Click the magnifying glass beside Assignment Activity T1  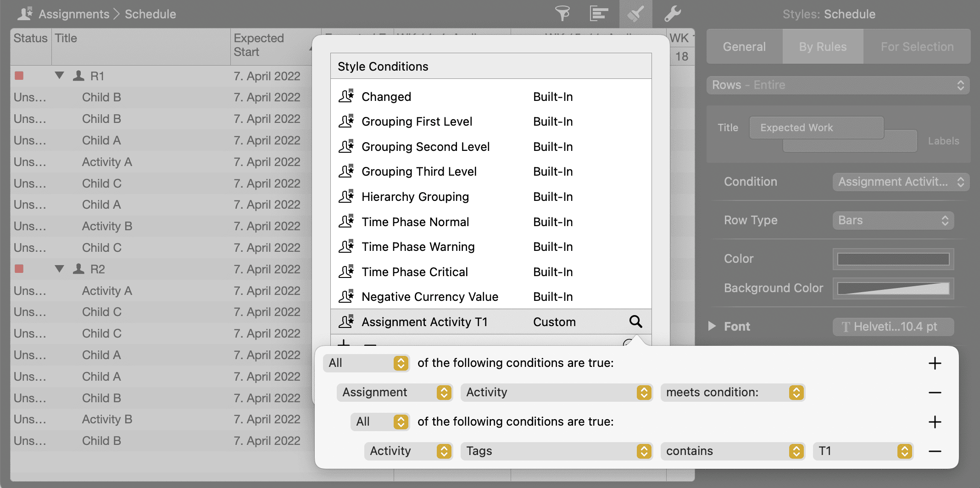pos(635,322)
